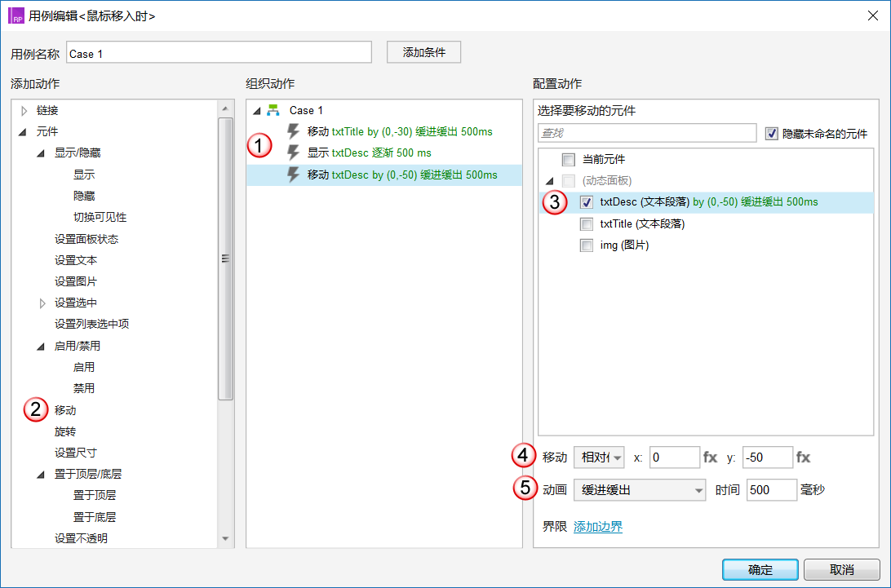This screenshot has width=891, height=588.
Task: Expand the 链接 action group
Action: [24, 110]
